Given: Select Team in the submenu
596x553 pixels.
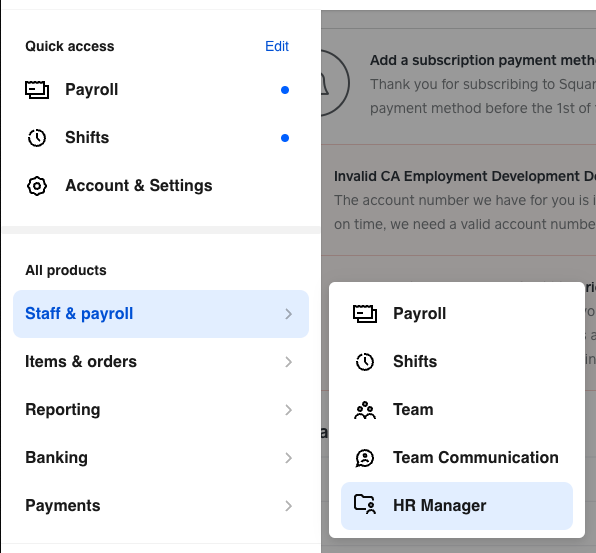Looking at the screenshot, I should (x=457, y=410).
